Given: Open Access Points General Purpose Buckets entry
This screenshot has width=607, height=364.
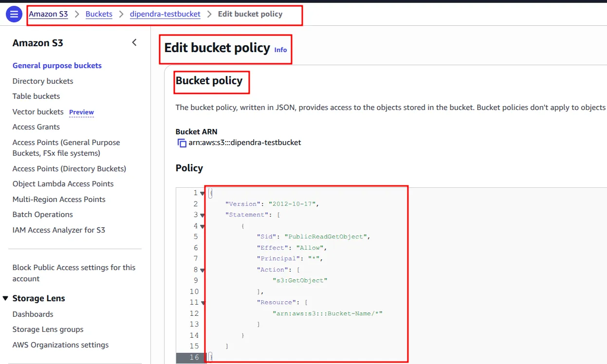Looking at the screenshot, I should tap(66, 148).
